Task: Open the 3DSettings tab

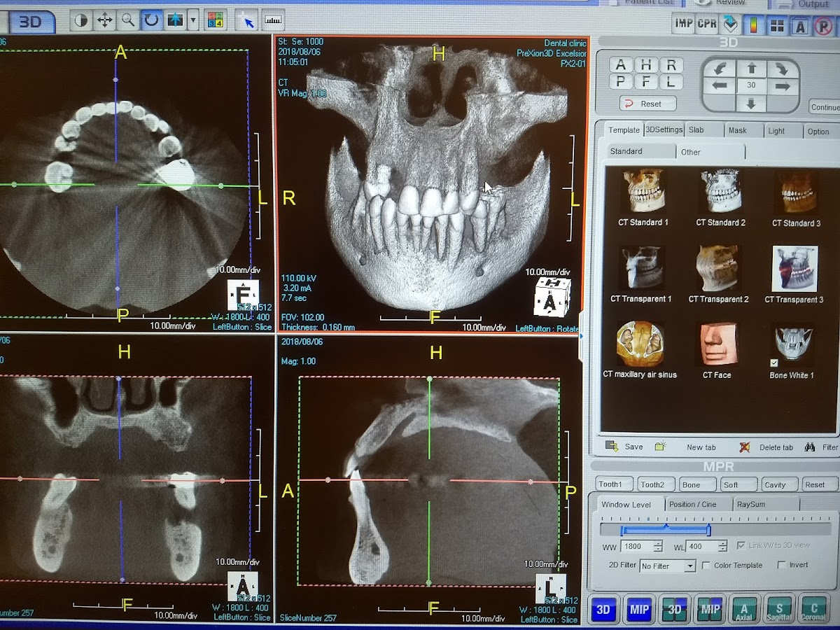Action: click(664, 129)
